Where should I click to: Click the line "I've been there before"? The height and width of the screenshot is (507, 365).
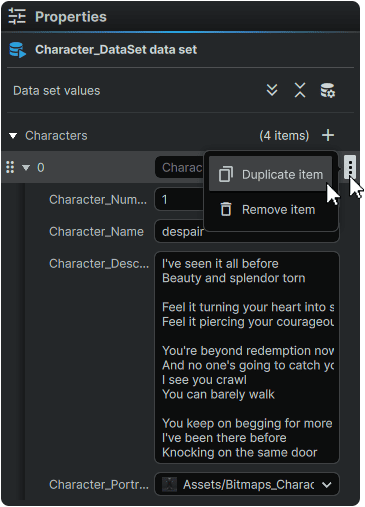coord(224,438)
